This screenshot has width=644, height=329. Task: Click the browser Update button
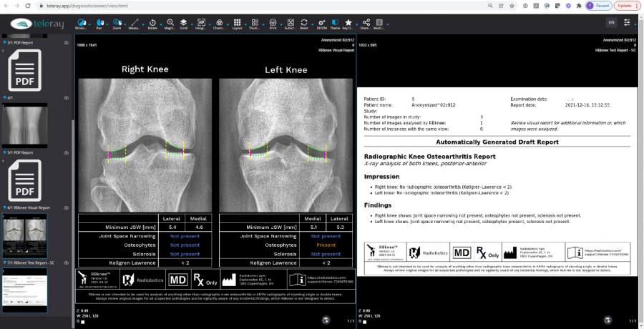point(625,5)
